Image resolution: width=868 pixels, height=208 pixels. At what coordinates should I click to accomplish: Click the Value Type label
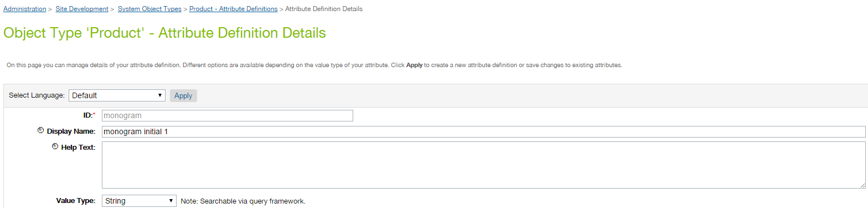pyautogui.click(x=76, y=201)
